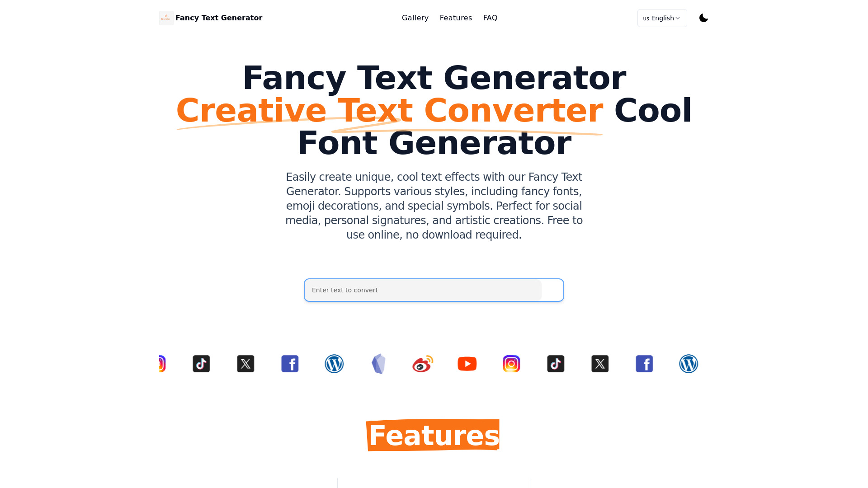Click the Notion (feather) icon in social row
This screenshot has width=868, height=488.
(x=378, y=363)
